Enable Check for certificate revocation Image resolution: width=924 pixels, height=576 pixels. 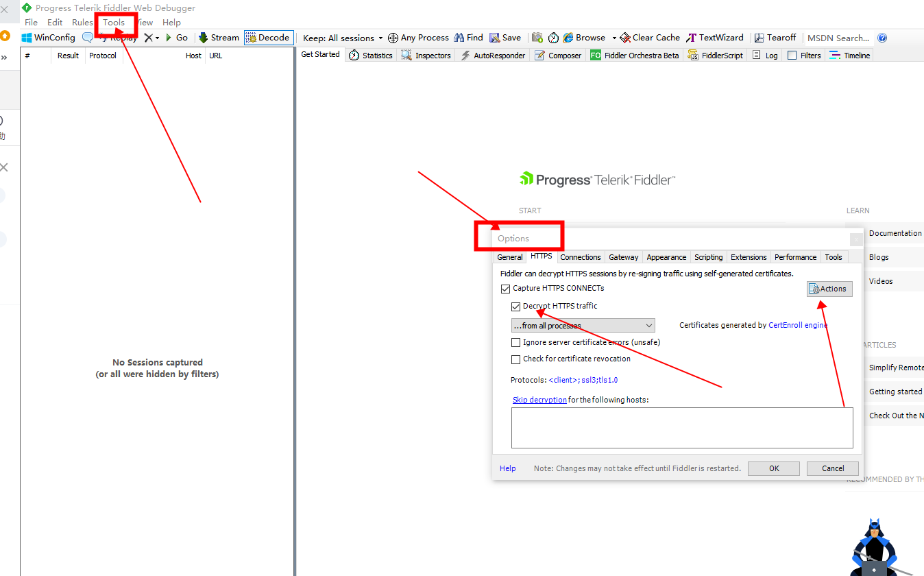click(516, 359)
